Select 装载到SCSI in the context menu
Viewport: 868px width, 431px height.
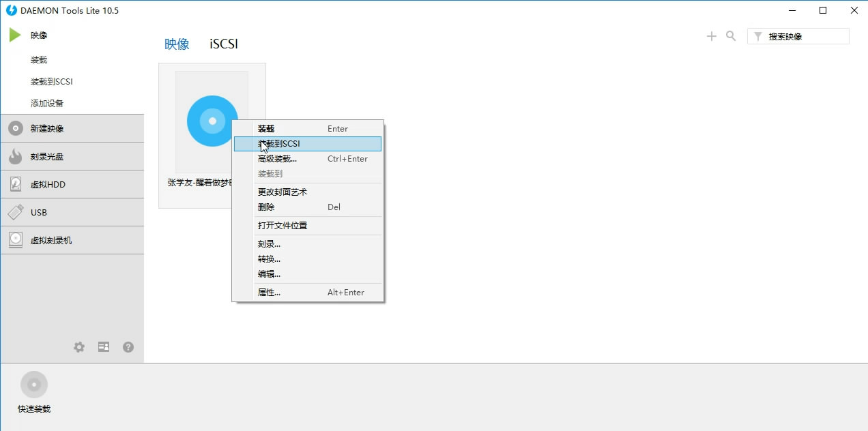[308, 143]
